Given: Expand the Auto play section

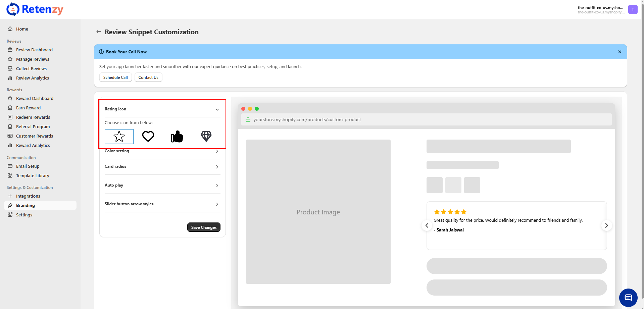Looking at the screenshot, I should tap(217, 186).
